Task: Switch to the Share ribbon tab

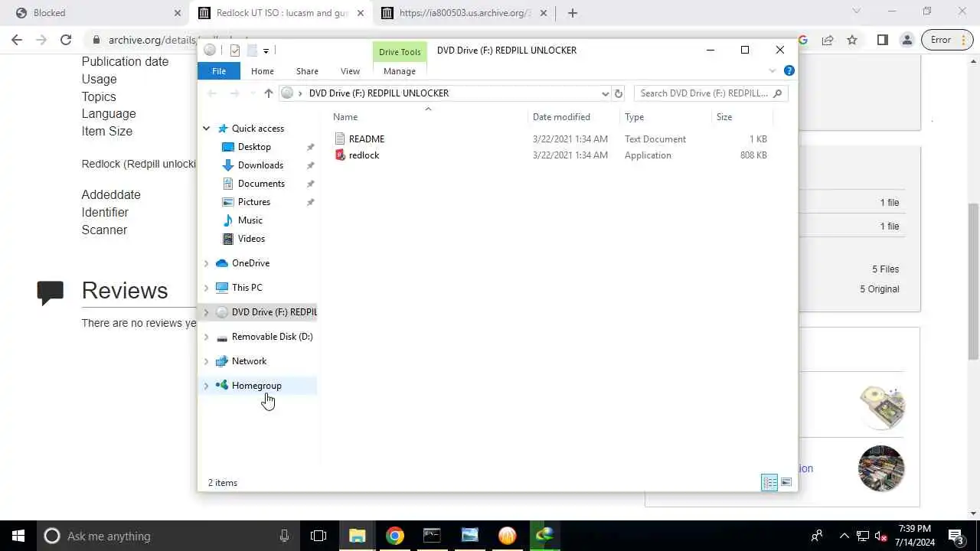Action: (307, 71)
